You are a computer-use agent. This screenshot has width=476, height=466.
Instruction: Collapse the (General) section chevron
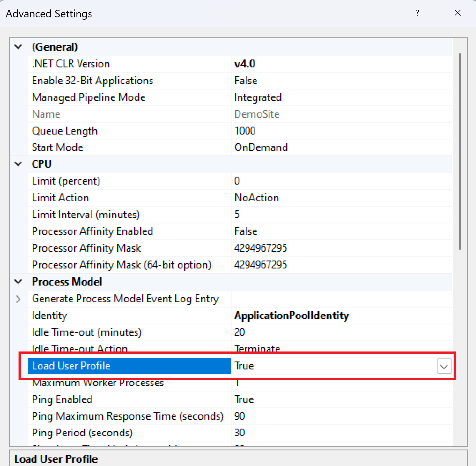[x=18, y=47]
